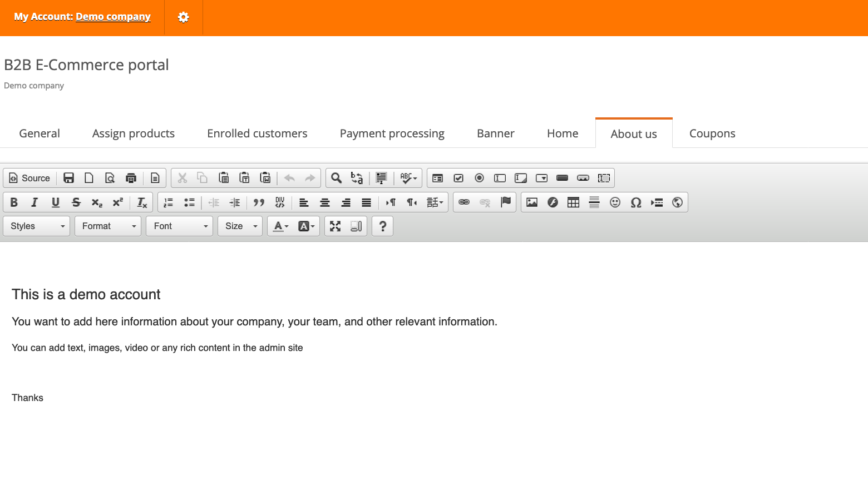This screenshot has height=485, width=868.
Task: Click on the 'This is a demo account' heading text
Action: pos(86,294)
